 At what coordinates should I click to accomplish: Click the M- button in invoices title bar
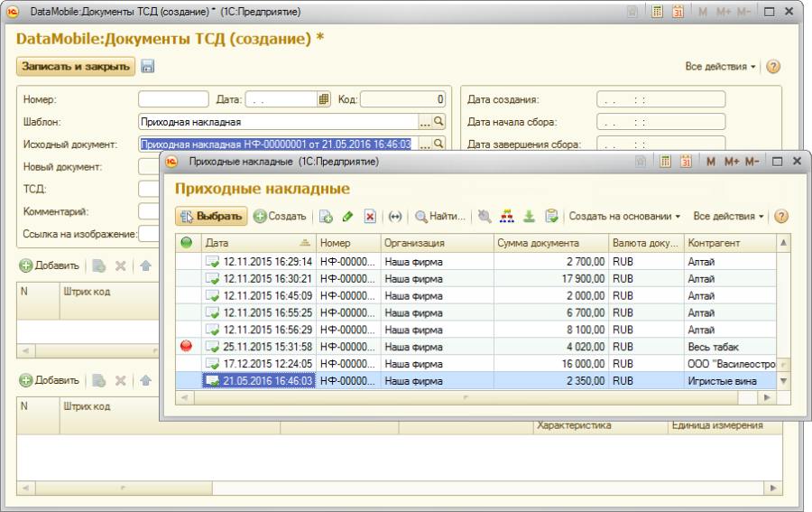click(x=752, y=162)
